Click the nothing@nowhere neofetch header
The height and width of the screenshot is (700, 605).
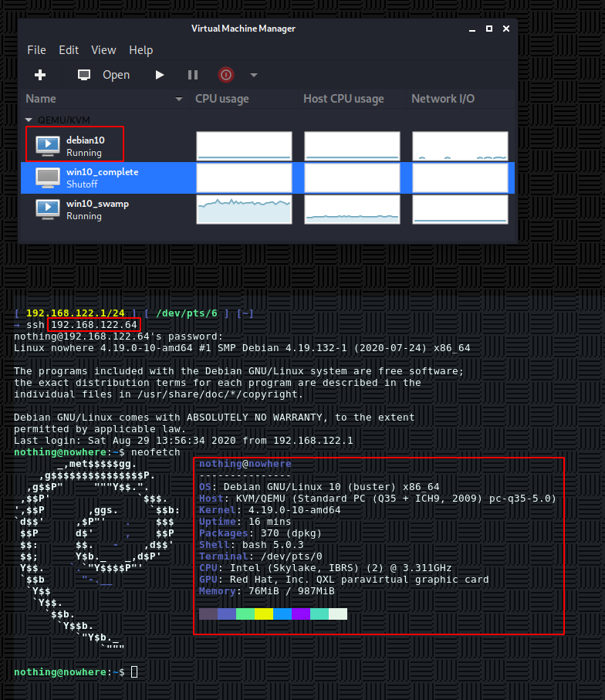245,464
